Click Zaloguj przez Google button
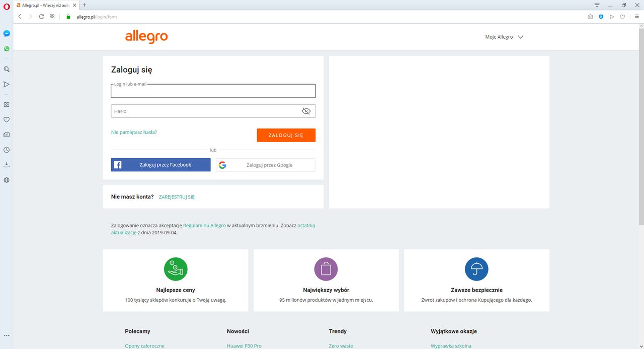The height and width of the screenshot is (349, 644). pyautogui.click(x=266, y=165)
